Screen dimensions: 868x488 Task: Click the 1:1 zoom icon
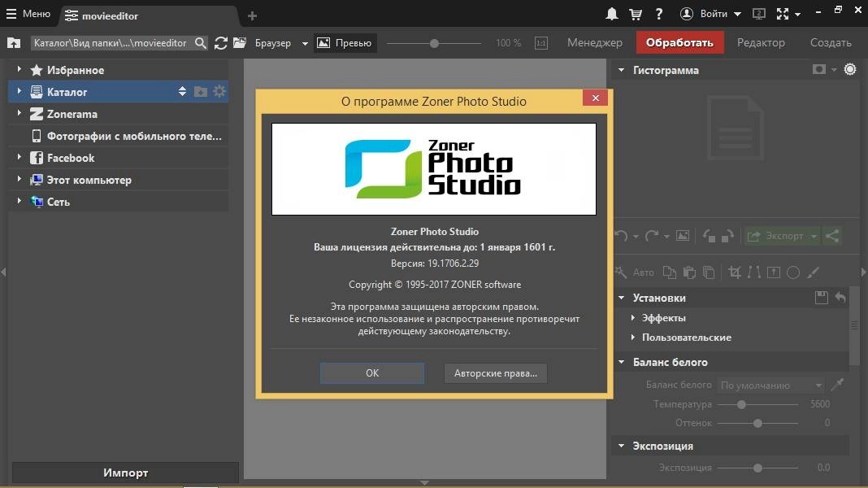click(540, 43)
